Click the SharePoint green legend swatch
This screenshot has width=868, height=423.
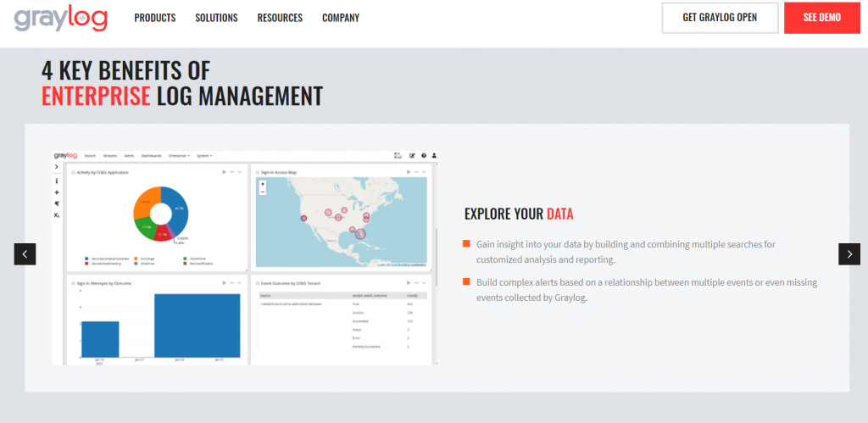click(185, 259)
